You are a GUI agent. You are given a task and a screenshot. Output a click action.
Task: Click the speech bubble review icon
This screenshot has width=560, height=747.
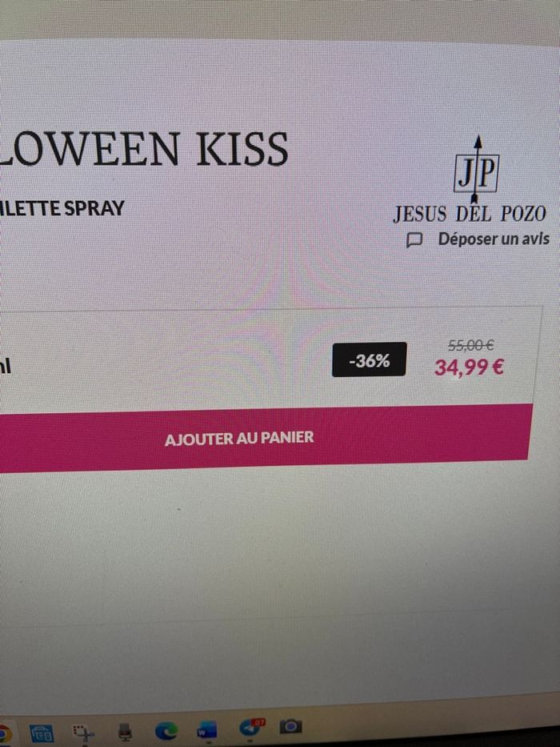(x=414, y=240)
